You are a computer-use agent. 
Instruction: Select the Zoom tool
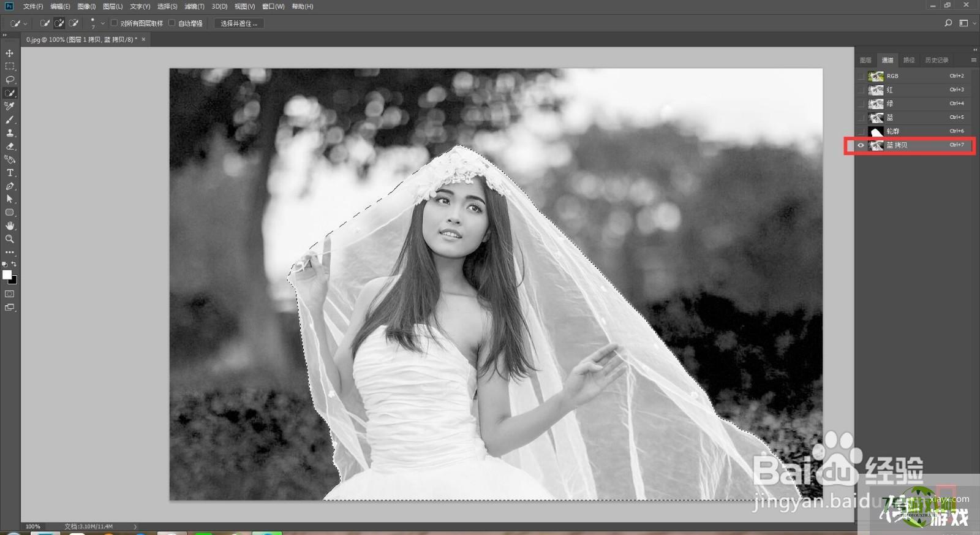click(x=9, y=239)
